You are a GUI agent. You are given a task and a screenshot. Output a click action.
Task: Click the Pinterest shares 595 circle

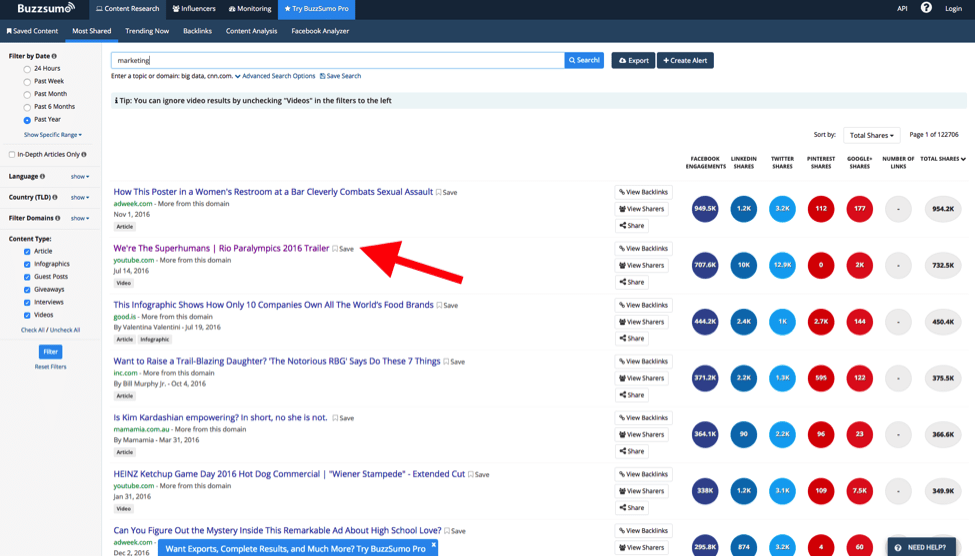821,378
